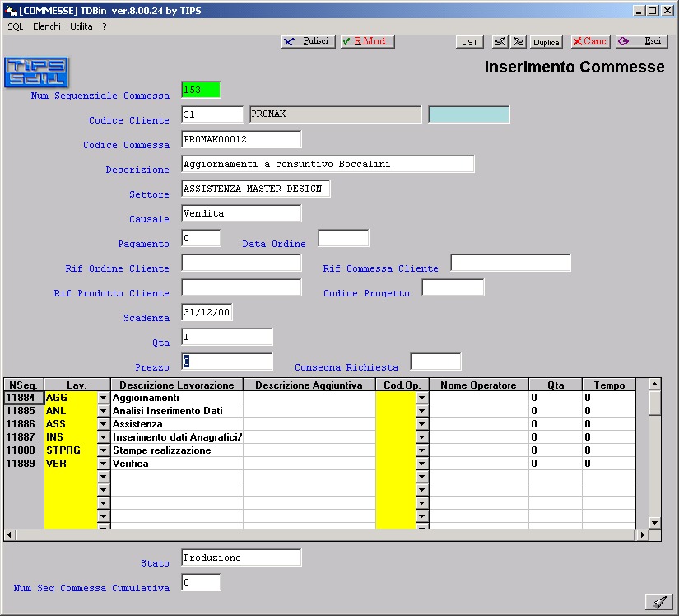
Task: Click the green Num Sequenziale Commessa field
Action: coord(201,90)
